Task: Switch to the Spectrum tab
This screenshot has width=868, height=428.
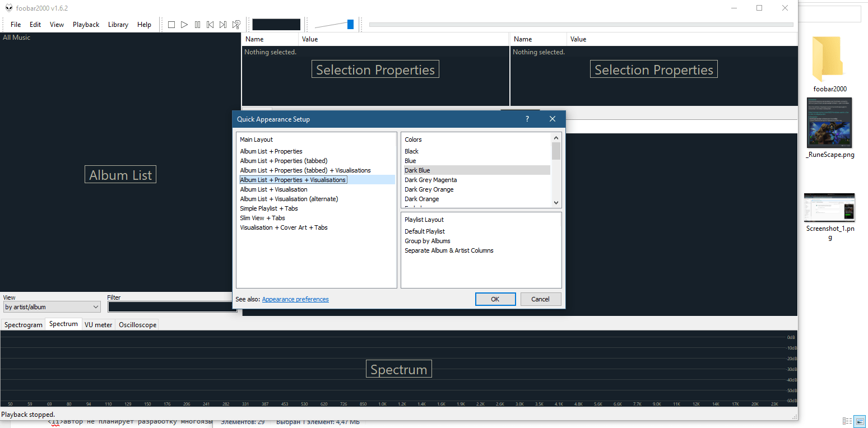Action: pos(63,324)
